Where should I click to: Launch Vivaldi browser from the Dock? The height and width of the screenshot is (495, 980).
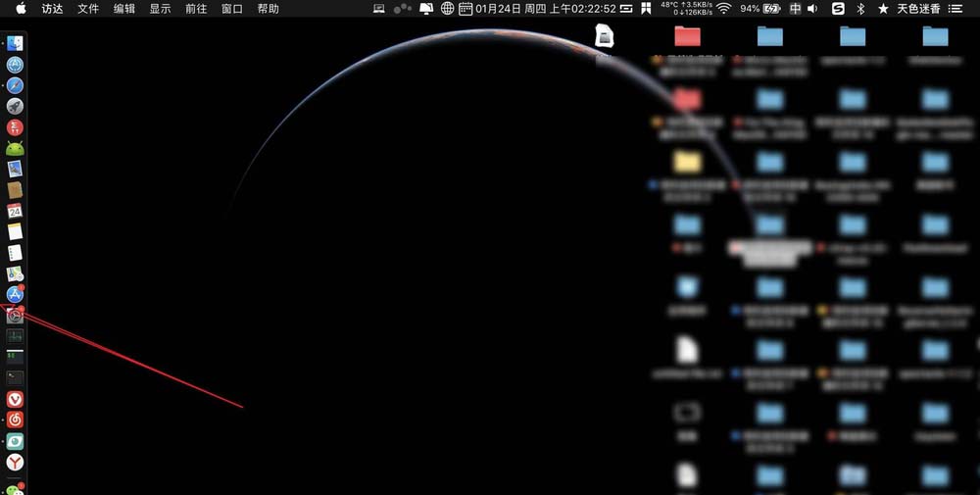15,399
